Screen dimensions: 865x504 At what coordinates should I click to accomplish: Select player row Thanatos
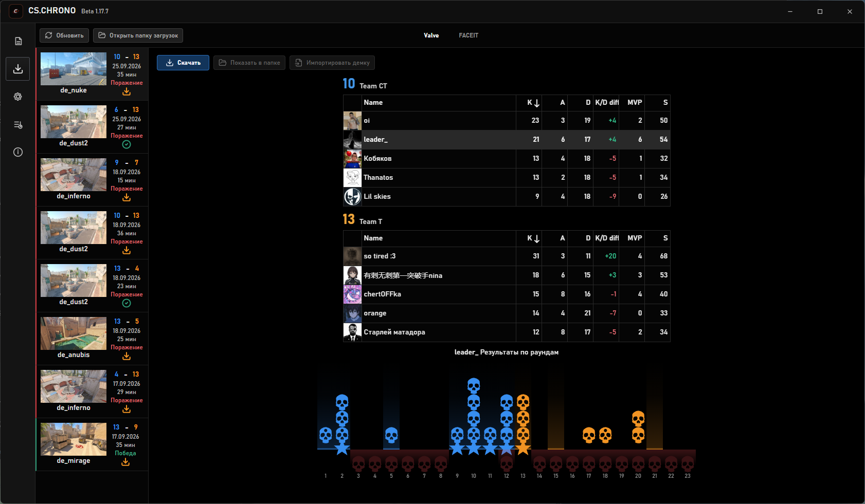coord(507,177)
